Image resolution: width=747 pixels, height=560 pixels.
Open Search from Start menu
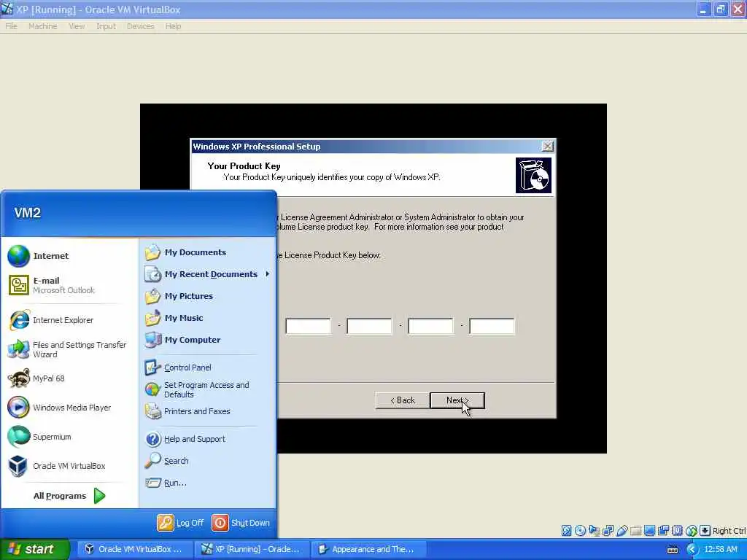(206, 461)
